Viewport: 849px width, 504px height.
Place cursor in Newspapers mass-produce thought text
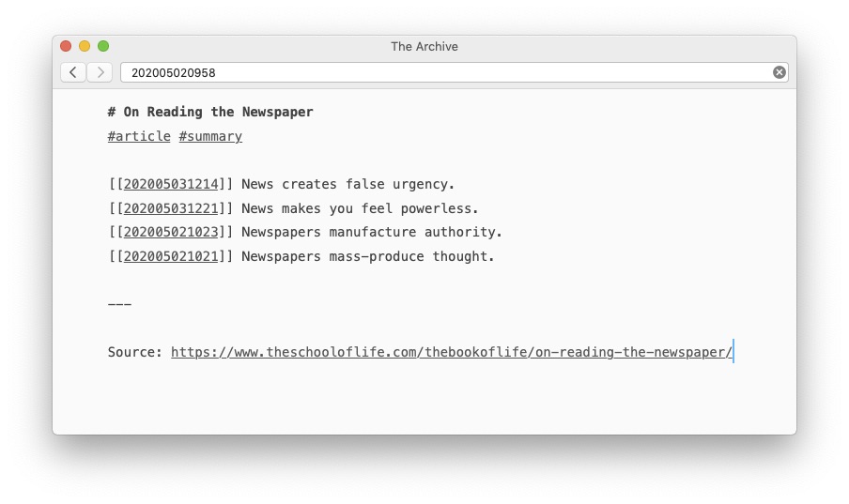(367, 256)
